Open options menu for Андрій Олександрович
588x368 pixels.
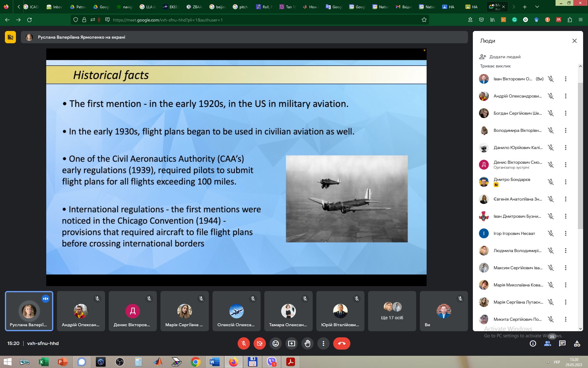[566, 96]
